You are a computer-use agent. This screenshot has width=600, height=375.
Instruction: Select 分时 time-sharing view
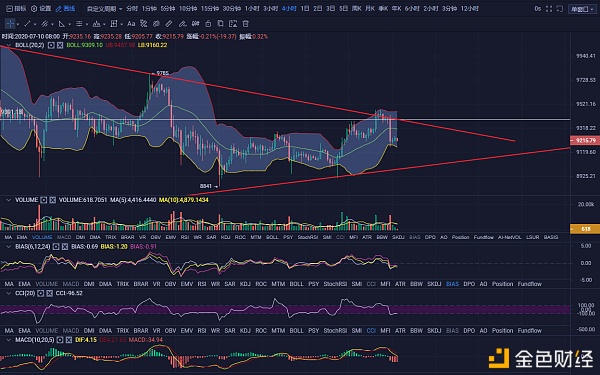(x=132, y=8)
